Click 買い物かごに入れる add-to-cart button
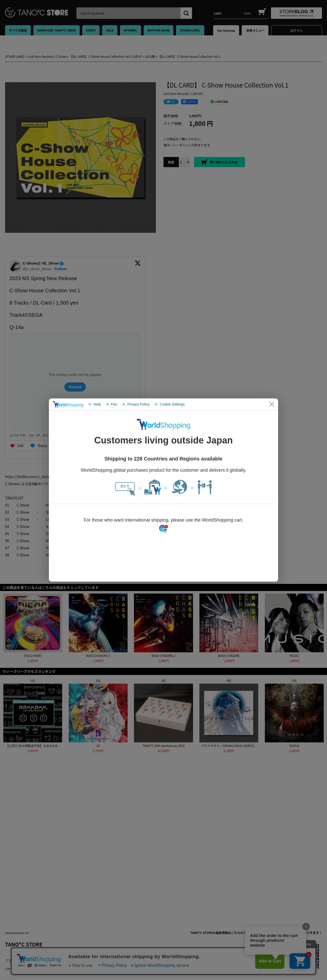Image resolution: width=327 pixels, height=980 pixels. tap(219, 162)
